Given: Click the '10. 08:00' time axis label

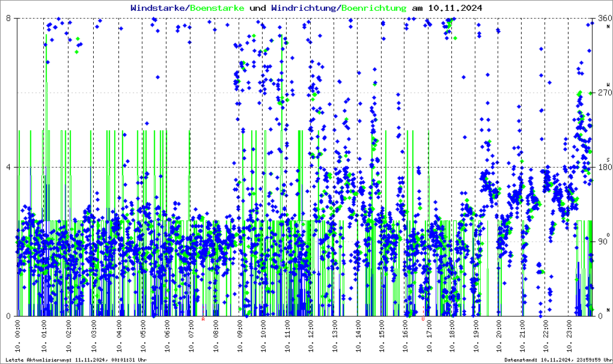Looking at the screenshot, I should [x=215, y=336].
